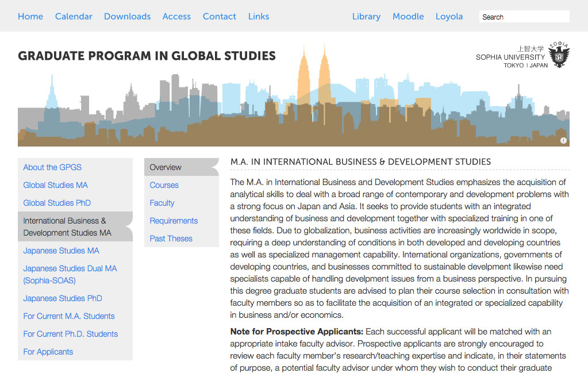Image resolution: width=588 pixels, height=377 pixels.
Task: Select Global Studies MA in sidebar
Action: pos(56,185)
